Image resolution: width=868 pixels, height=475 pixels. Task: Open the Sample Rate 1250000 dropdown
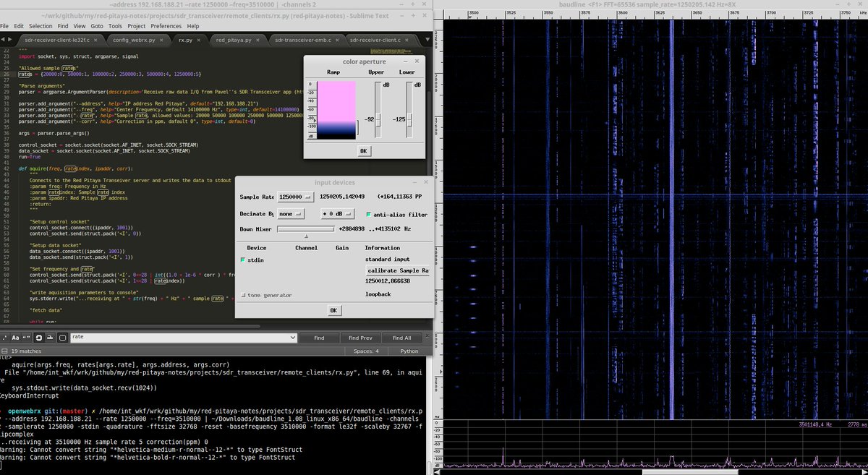click(x=297, y=197)
